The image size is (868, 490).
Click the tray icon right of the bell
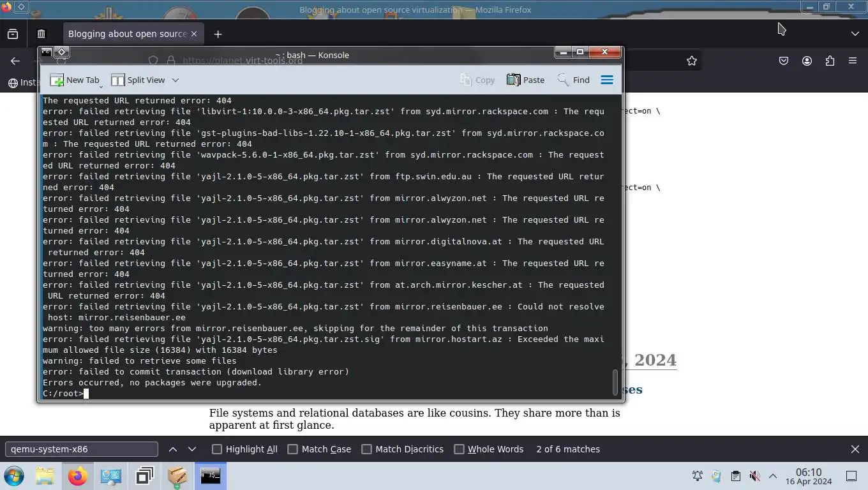717,476
